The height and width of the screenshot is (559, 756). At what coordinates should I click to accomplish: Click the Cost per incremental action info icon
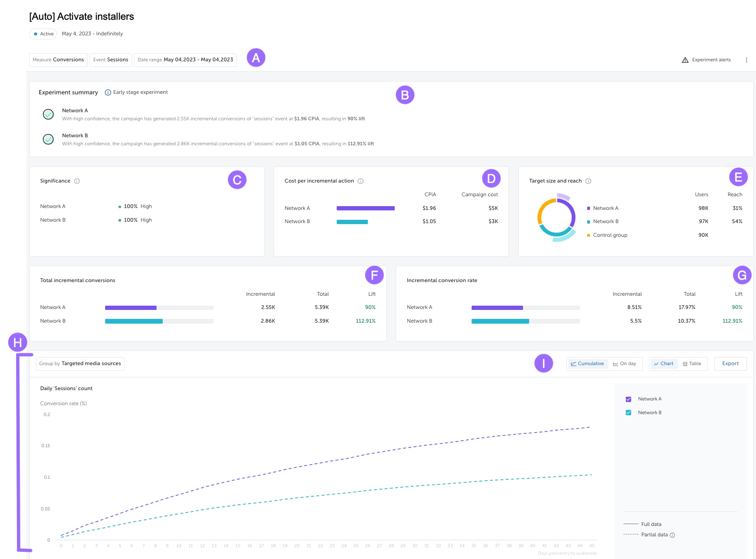click(x=360, y=181)
